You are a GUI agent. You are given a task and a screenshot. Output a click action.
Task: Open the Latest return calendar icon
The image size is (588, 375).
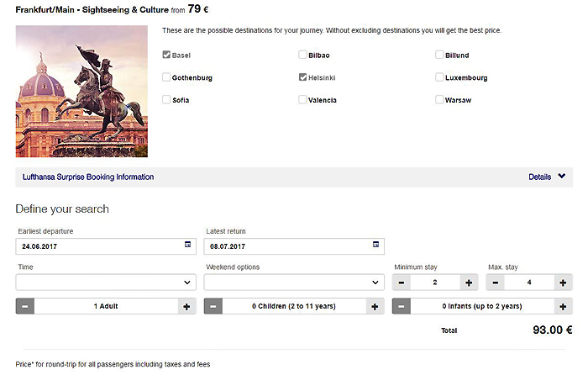376,246
